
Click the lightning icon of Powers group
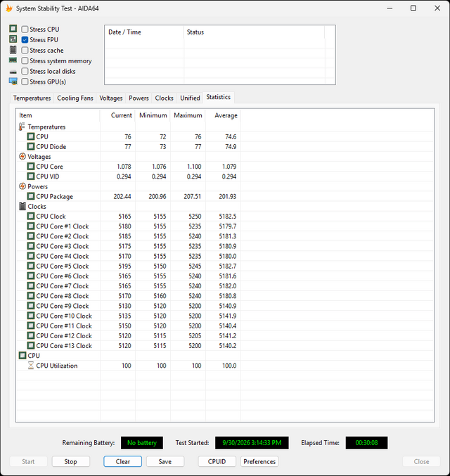[22, 186]
